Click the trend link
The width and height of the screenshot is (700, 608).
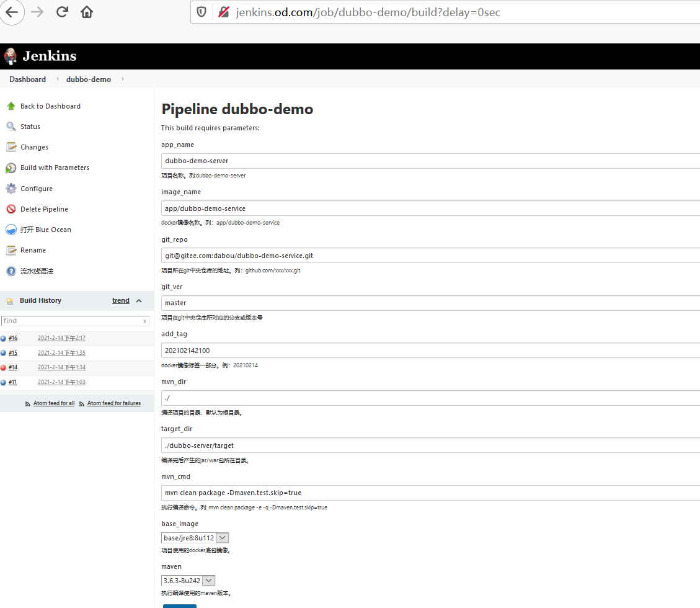120,301
